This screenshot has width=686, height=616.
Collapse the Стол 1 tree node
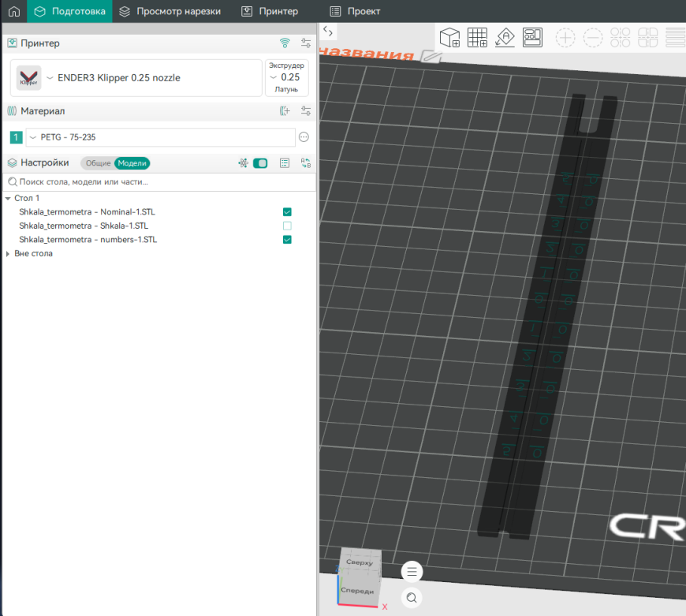[8, 198]
